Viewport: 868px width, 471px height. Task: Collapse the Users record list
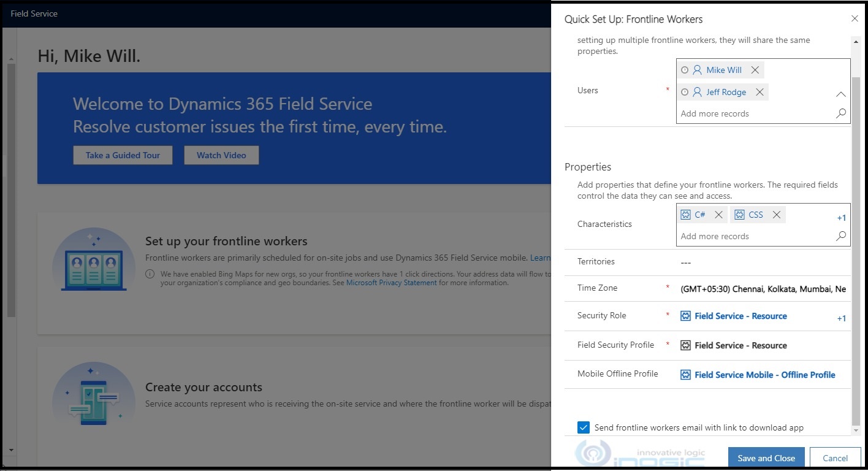point(841,94)
